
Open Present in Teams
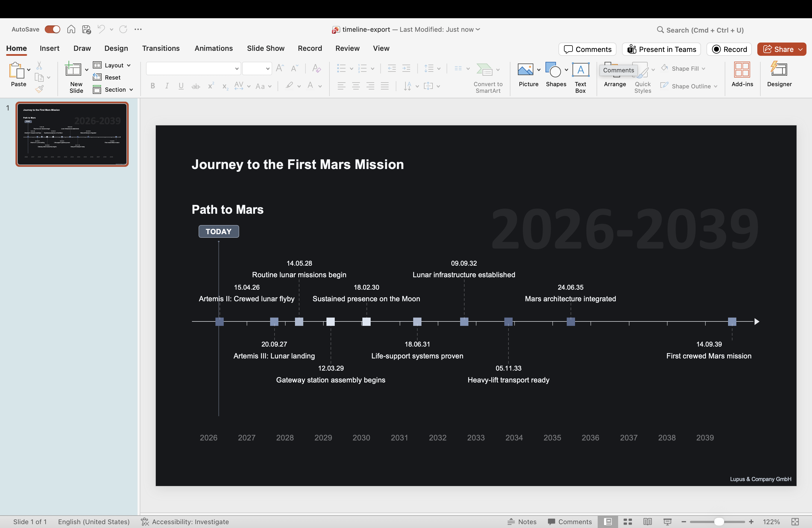click(x=661, y=49)
